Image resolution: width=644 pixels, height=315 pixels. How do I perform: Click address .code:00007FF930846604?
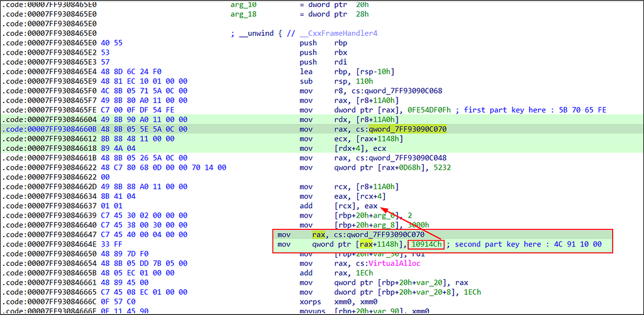click(49, 119)
